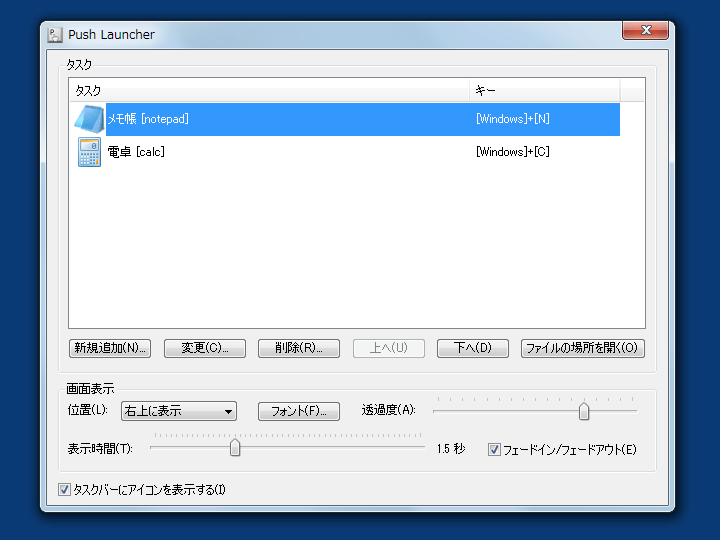The width and height of the screenshot is (720, 540).
Task: Click the 表示時間(T) slider thumb
Action: (x=235, y=447)
